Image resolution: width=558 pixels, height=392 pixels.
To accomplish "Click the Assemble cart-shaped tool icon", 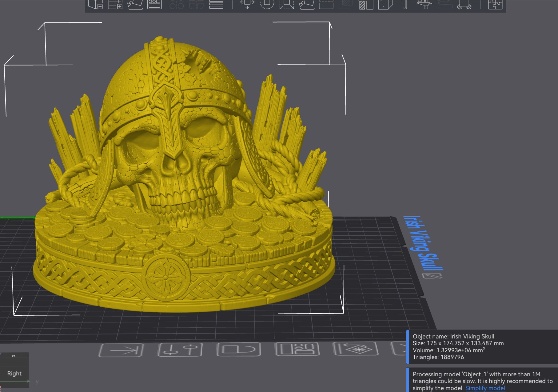I will point(464,4).
